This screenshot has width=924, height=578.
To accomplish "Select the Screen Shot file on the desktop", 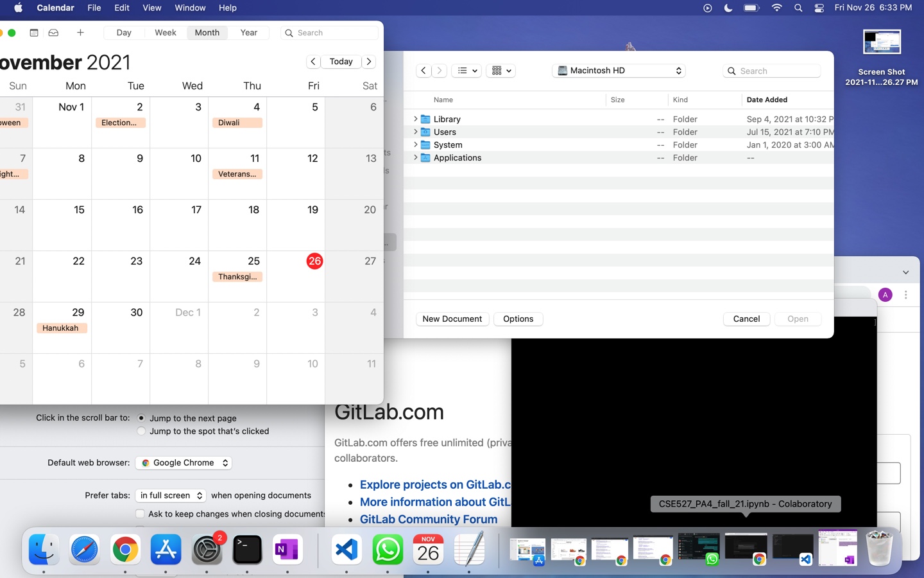I will pos(882,58).
